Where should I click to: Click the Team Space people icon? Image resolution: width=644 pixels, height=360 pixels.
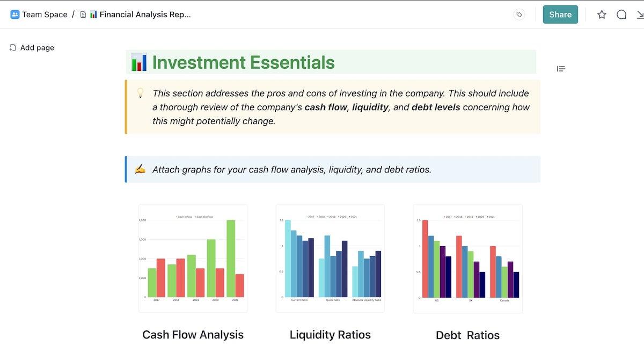tap(15, 15)
